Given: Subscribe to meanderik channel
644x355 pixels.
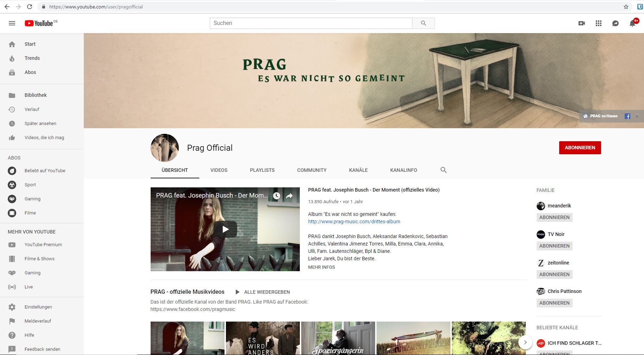Looking at the screenshot, I should (x=554, y=217).
